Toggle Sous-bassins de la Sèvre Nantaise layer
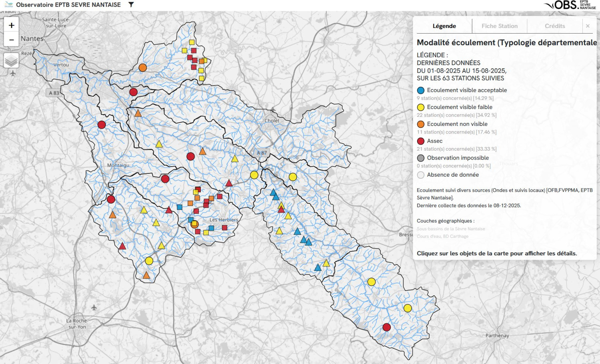 [450, 229]
